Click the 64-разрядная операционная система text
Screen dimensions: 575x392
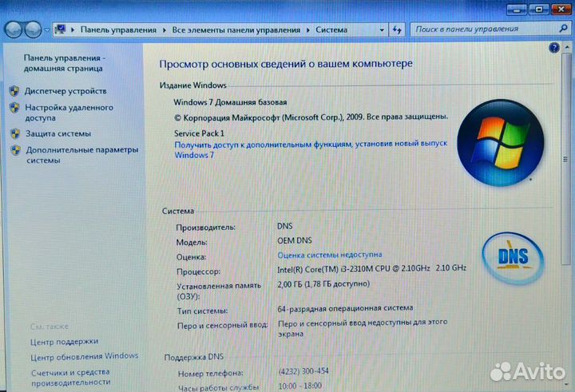pos(345,309)
